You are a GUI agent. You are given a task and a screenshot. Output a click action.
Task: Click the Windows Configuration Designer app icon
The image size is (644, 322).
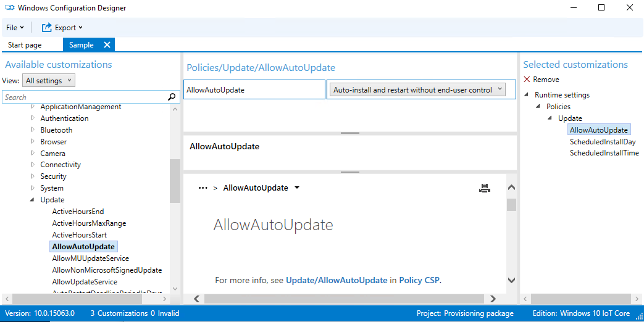[9, 8]
